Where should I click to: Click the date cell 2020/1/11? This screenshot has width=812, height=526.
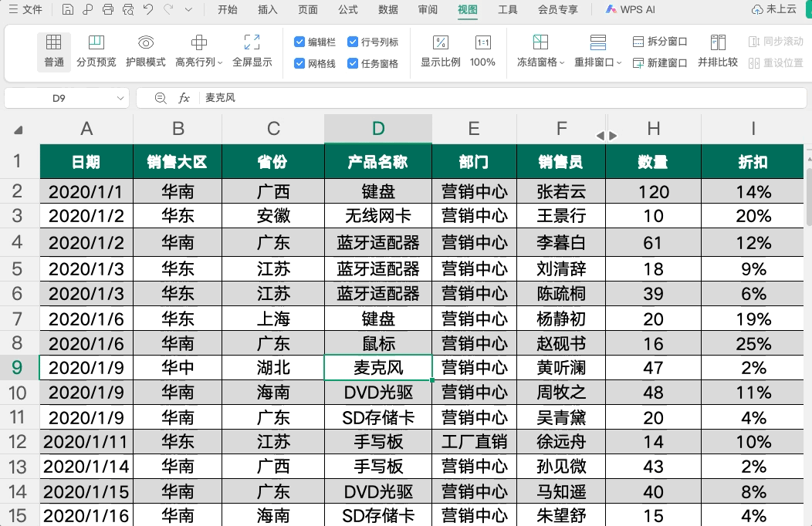tap(86, 442)
